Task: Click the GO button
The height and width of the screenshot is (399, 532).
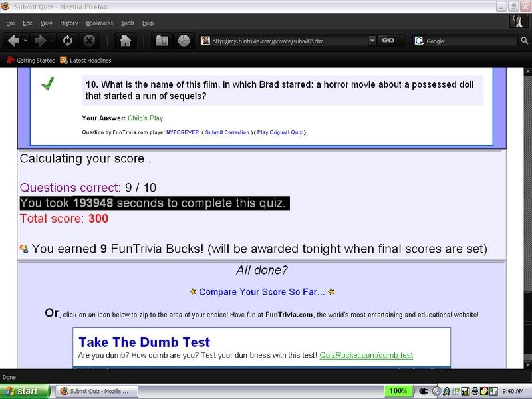Action: (x=388, y=41)
